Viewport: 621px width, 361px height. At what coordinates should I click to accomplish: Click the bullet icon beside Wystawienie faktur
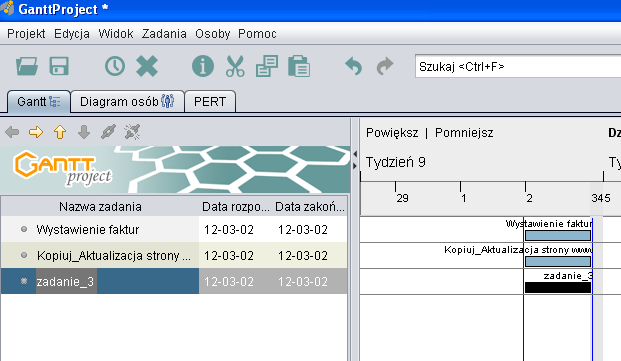[x=24, y=229]
